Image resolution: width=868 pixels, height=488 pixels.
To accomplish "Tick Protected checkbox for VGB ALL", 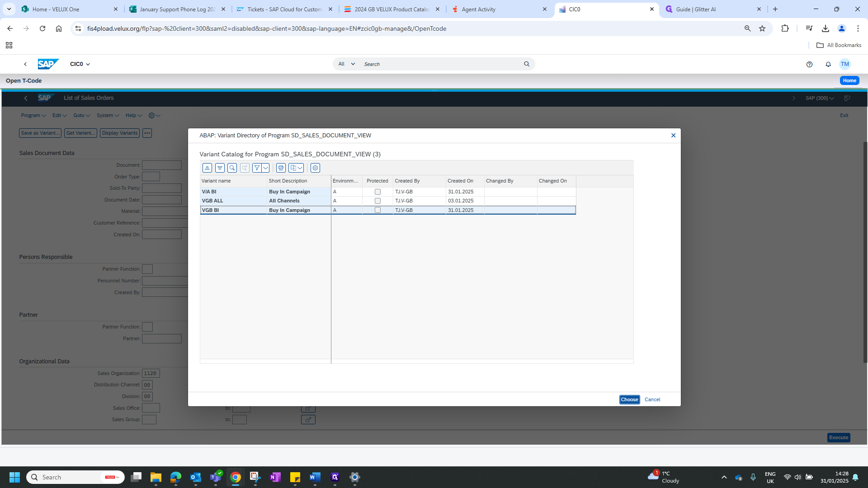I will click(x=377, y=201).
